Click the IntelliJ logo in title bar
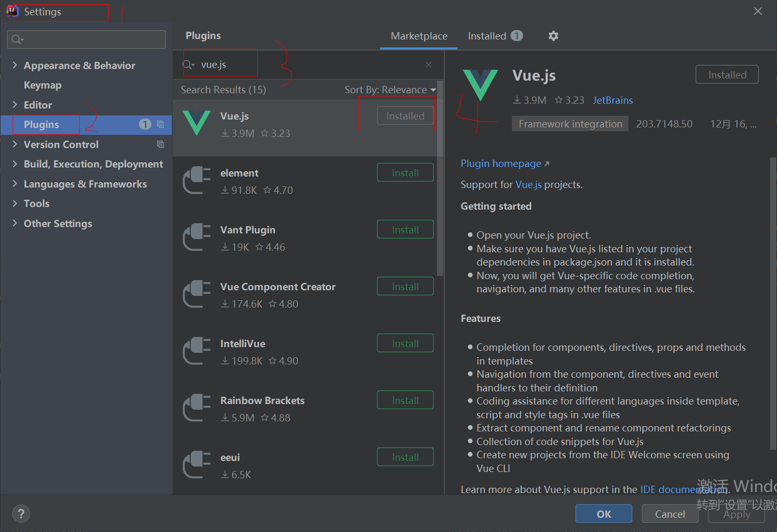This screenshot has width=777, height=532. click(12, 11)
